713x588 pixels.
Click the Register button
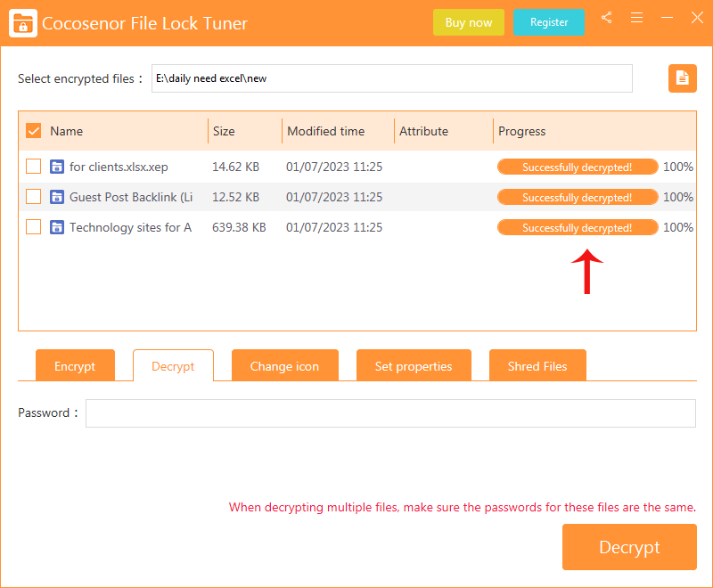[549, 22]
